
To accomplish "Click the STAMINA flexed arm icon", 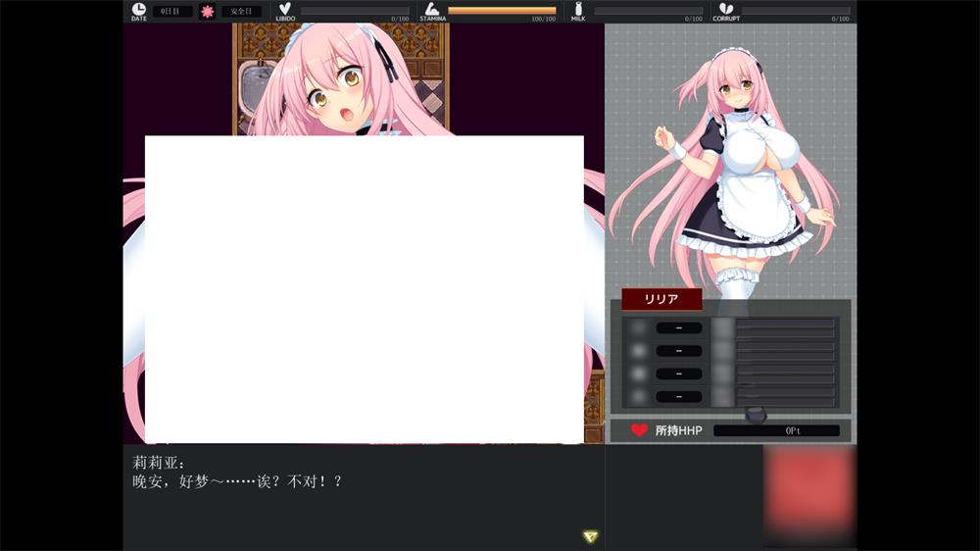I will click(x=431, y=9).
